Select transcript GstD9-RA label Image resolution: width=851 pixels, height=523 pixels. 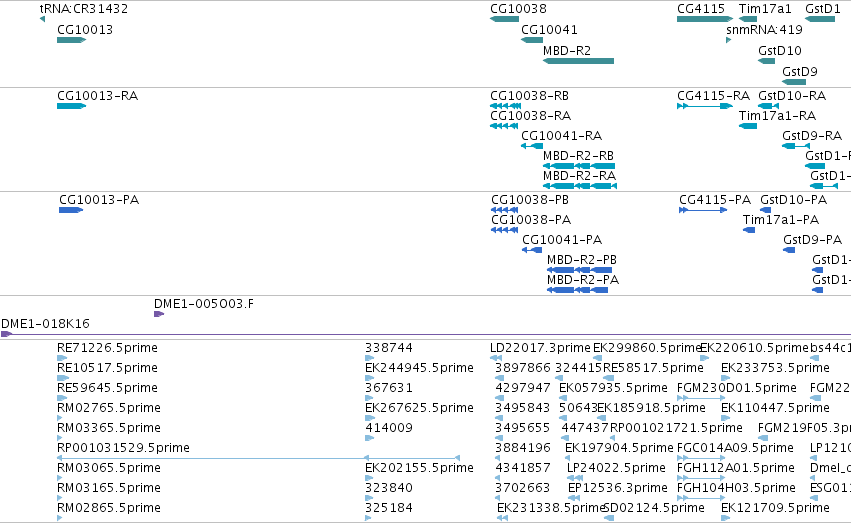[x=812, y=136]
